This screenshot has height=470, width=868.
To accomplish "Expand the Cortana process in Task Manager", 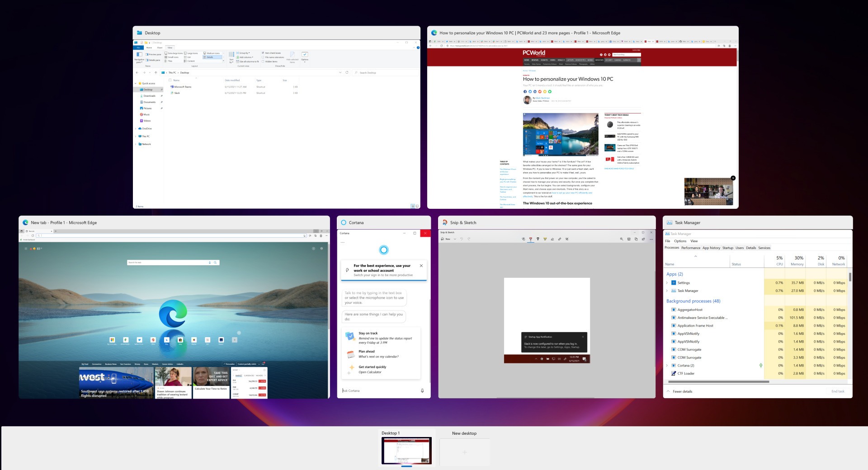I will tap(668, 365).
